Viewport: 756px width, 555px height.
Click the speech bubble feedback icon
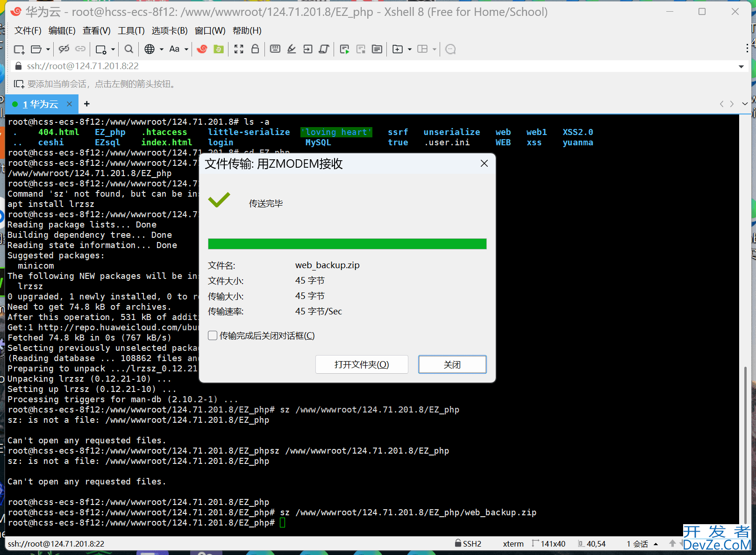[450, 49]
